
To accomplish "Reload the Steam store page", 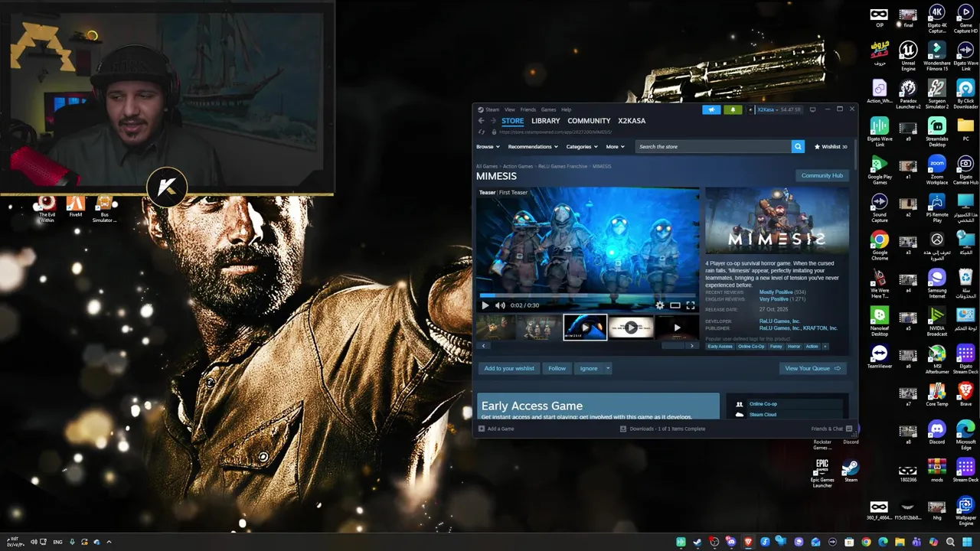I will pyautogui.click(x=482, y=132).
